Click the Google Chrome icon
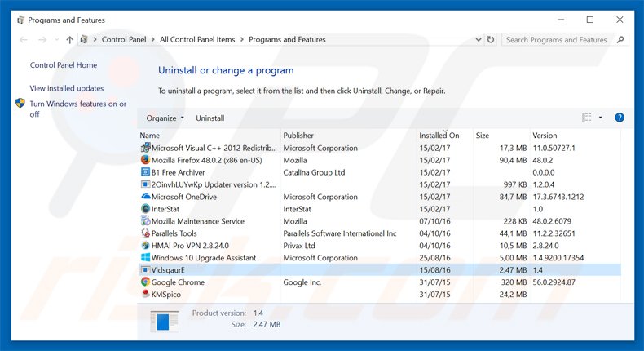The height and width of the screenshot is (351, 644). pyautogui.click(x=145, y=282)
